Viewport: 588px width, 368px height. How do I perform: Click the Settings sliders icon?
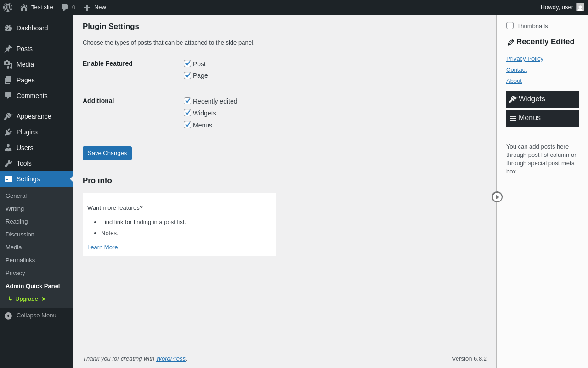pyautogui.click(x=8, y=179)
